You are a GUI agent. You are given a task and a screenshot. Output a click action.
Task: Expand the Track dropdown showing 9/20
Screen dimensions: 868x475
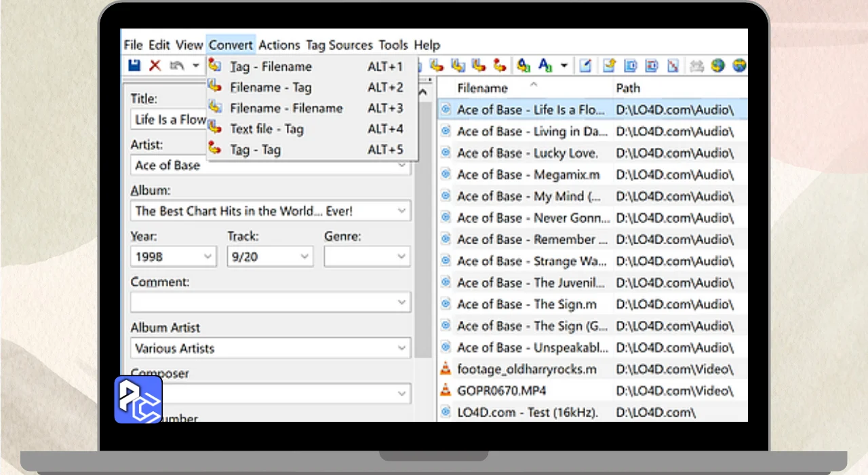coord(304,257)
